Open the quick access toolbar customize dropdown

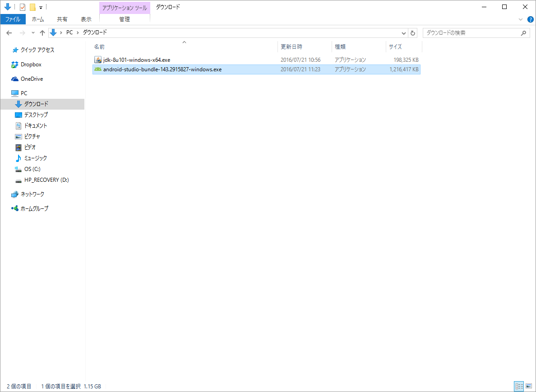tap(40, 7)
